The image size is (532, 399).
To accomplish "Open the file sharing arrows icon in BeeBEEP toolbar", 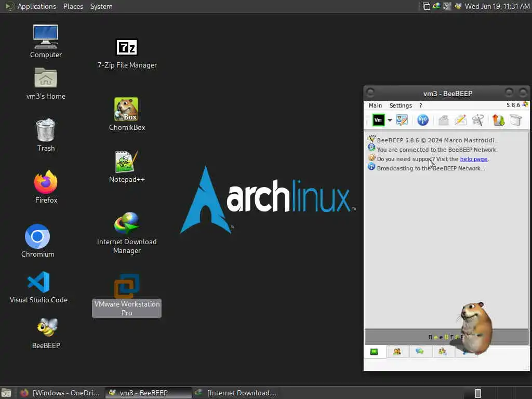I will click(498, 120).
